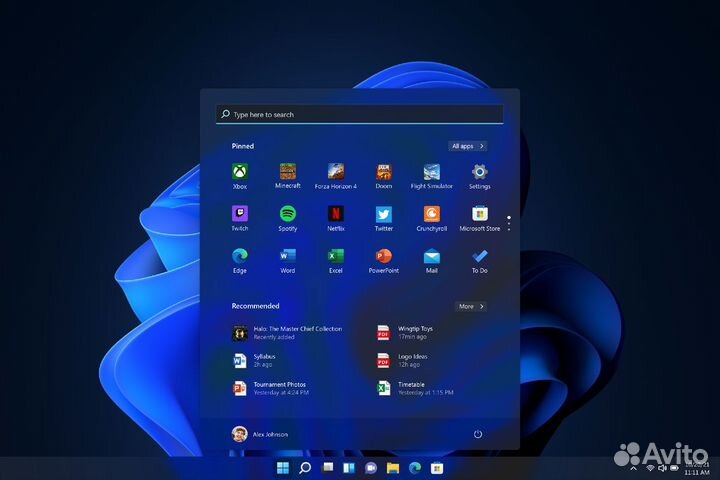This screenshot has width=720, height=480.
Task: Open the Widgets taskbar icon
Action: [x=349, y=468]
